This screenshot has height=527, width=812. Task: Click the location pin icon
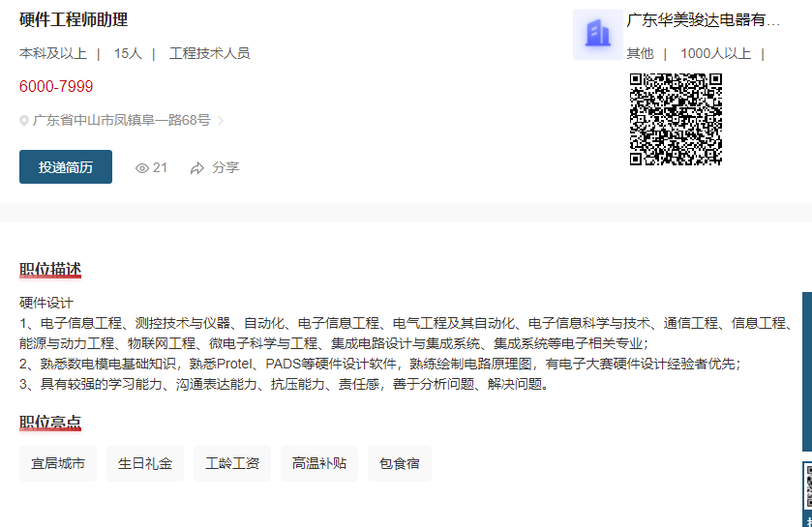(x=24, y=121)
